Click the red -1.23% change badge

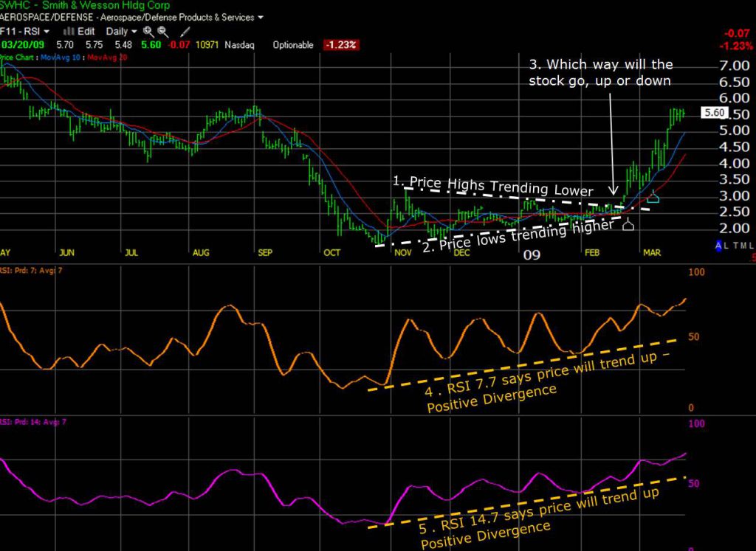point(340,45)
